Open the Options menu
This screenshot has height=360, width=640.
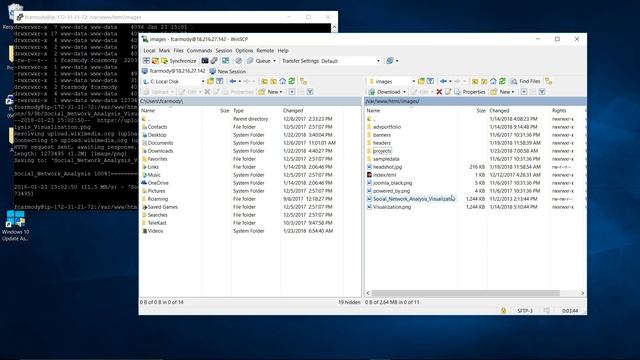(244, 51)
